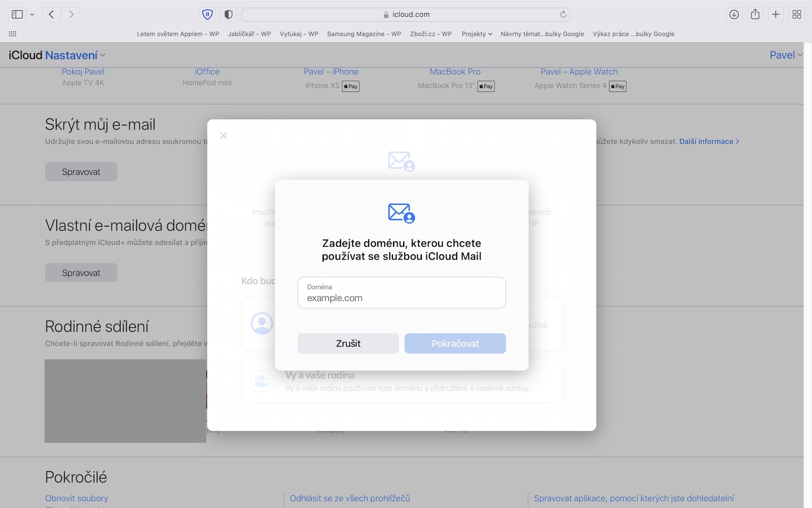This screenshot has height=508, width=812.
Task: Open the 'Letem světem Applem - WP' bookmark
Action: (178, 34)
